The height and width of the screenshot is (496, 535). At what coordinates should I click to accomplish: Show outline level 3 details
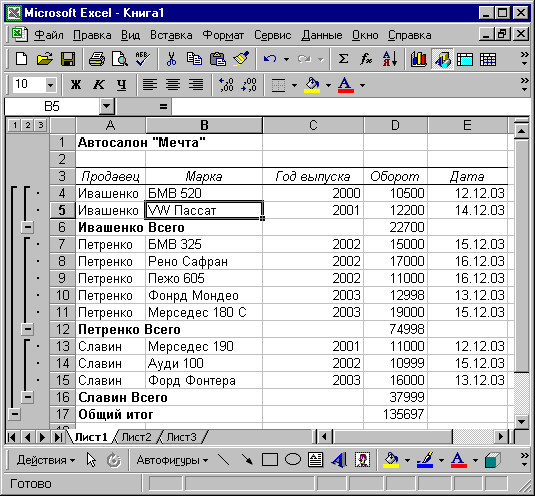pos(41,125)
